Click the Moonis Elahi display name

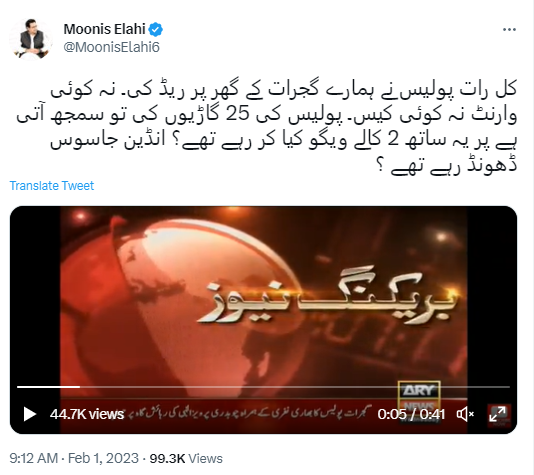coord(104,29)
